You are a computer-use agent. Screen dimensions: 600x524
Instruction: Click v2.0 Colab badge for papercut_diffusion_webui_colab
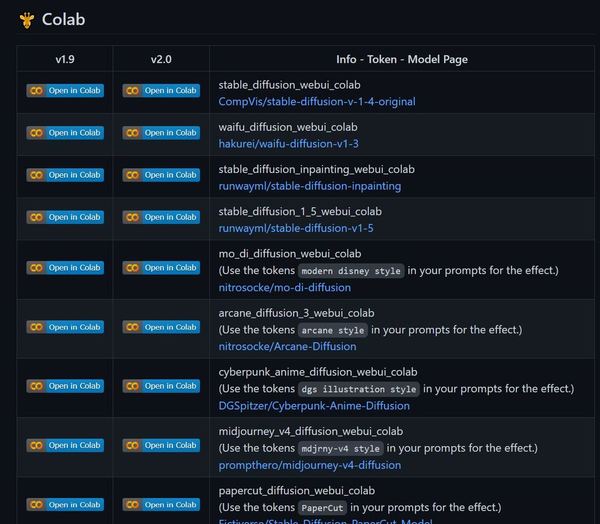161,504
